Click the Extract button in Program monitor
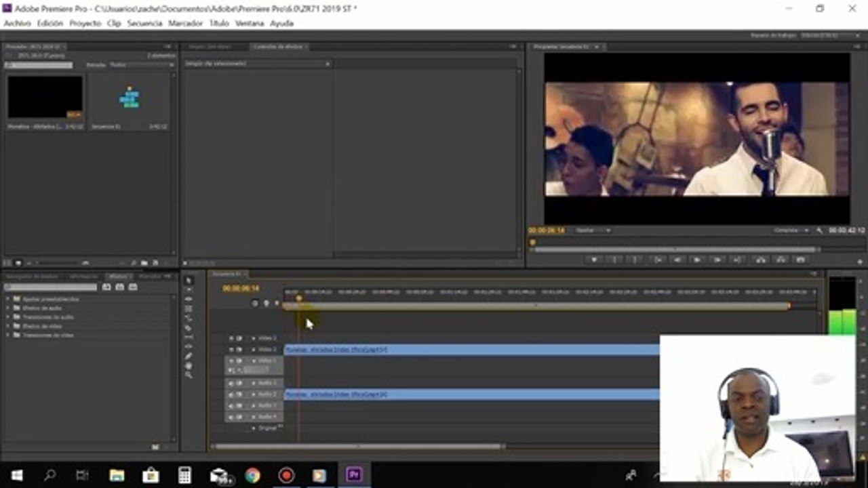Screen dimensions: 868x488 (780, 260)
